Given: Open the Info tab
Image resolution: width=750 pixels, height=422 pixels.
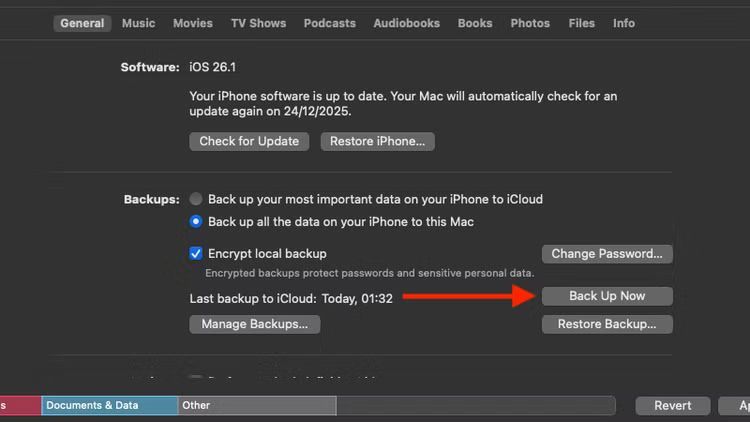Looking at the screenshot, I should (624, 23).
